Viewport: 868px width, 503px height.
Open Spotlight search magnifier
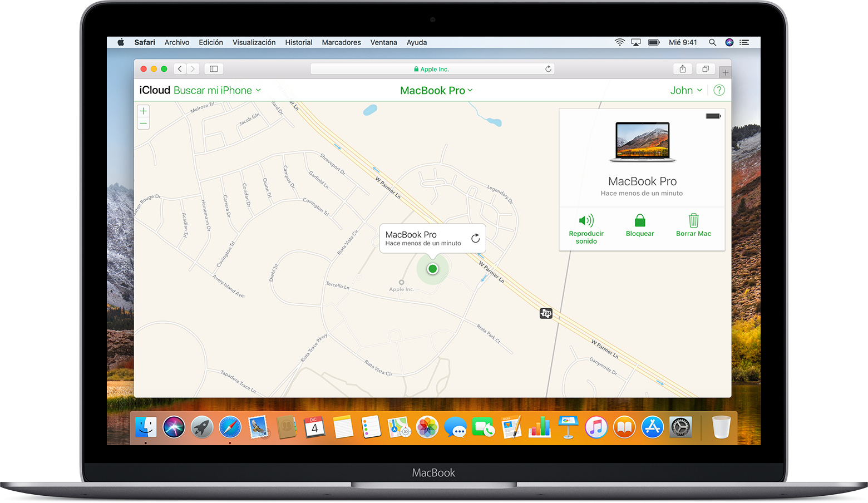712,42
